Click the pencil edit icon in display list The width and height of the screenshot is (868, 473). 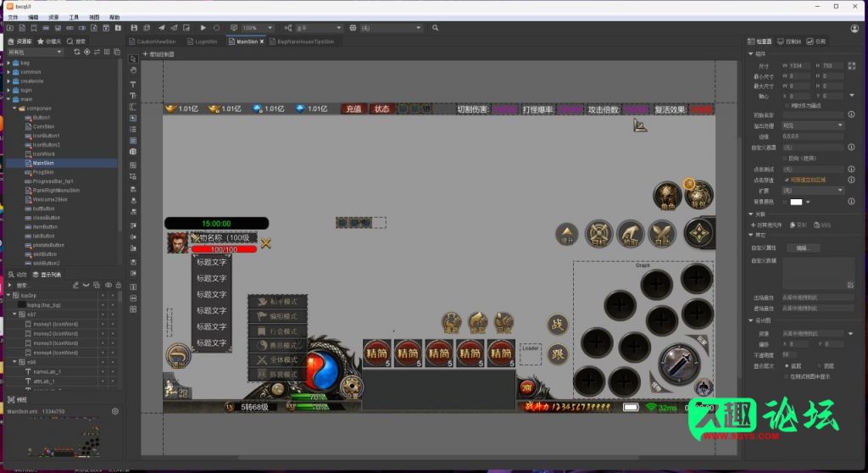tap(75, 285)
